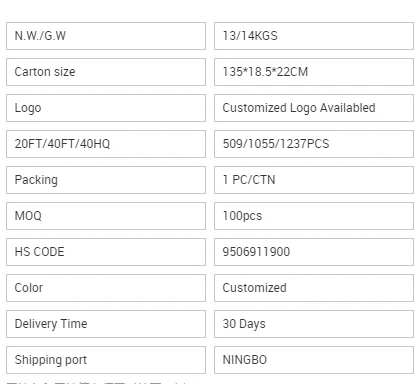Select the 9506911900 code cell

(x=314, y=252)
